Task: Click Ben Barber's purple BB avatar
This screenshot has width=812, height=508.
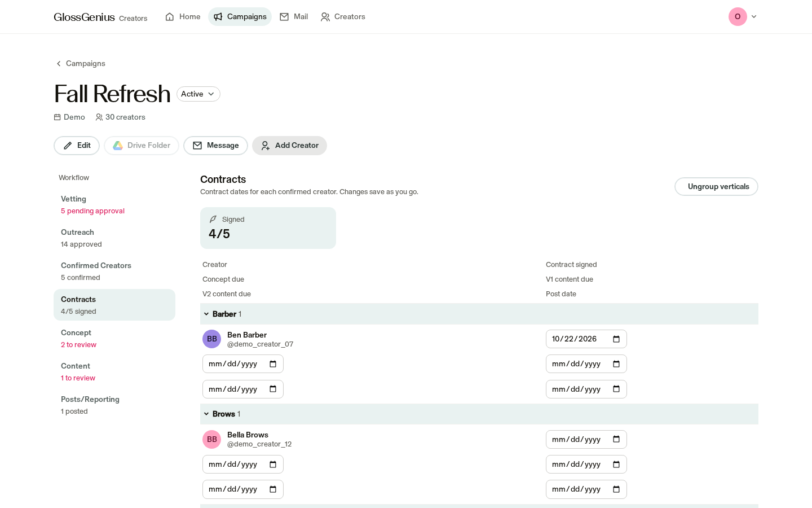Action: coord(212,339)
